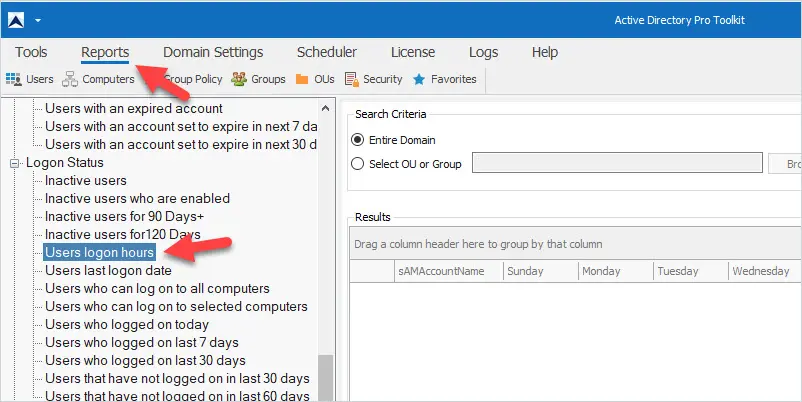Viewport: 802px width, 402px height.
Task: Click the blank row selector column header
Action: tap(373, 271)
